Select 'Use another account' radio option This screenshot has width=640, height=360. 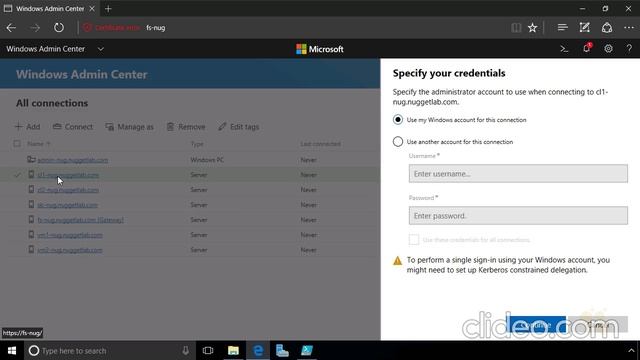tap(398, 142)
